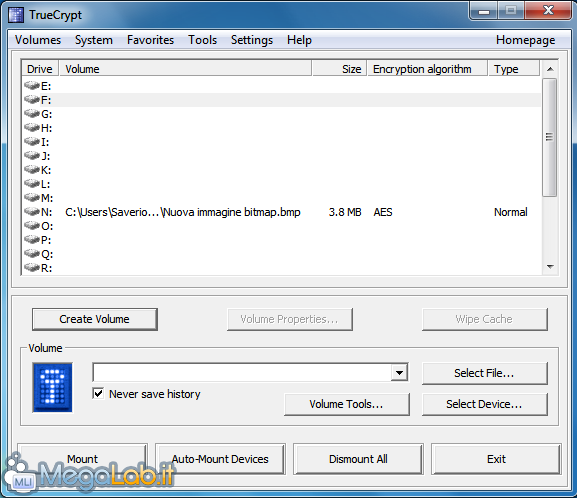Viewport: 578px width, 499px height.
Task: Click the G: drive slot icon
Action: (x=32, y=114)
